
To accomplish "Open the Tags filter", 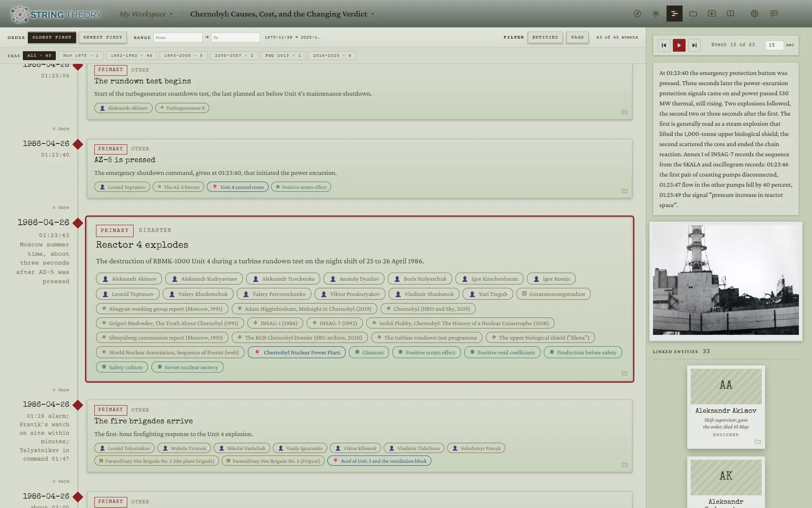I will pyautogui.click(x=577, y=37).
